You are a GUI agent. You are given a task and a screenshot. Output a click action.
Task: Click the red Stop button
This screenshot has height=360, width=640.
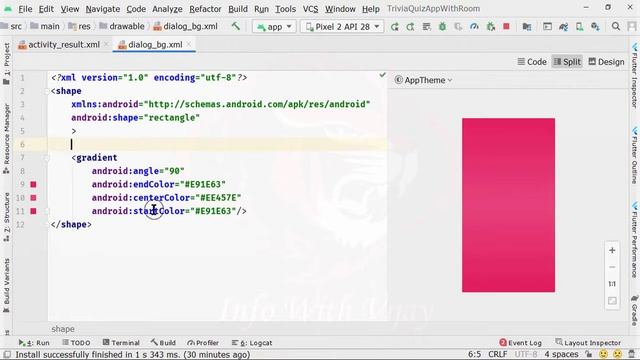pyautogui.click(x=506, y=27)
